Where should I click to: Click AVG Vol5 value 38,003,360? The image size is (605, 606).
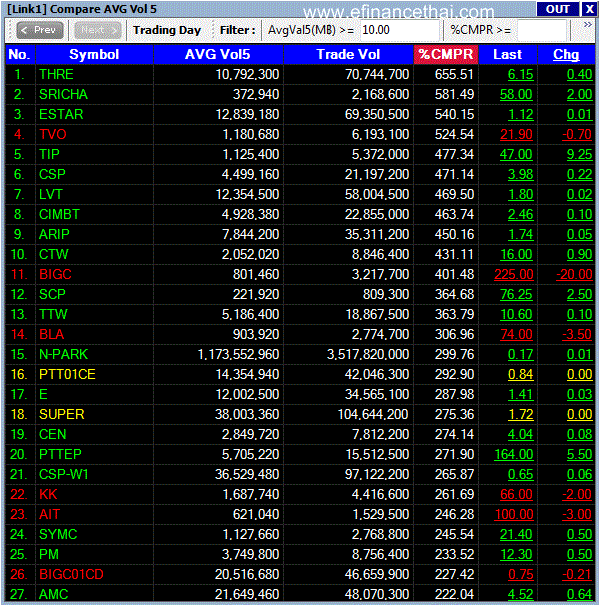tap(247, 414)
